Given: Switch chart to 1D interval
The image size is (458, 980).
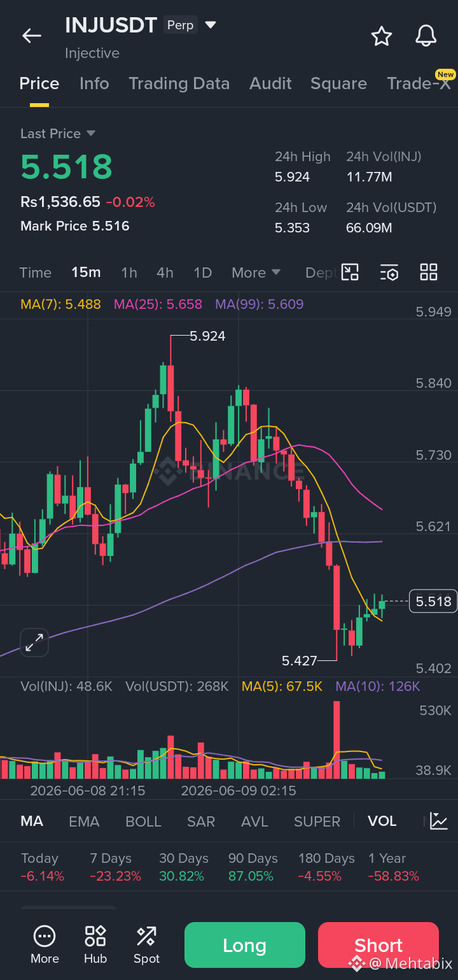Looking at the screenshot, I should click(x=202, y=273).
